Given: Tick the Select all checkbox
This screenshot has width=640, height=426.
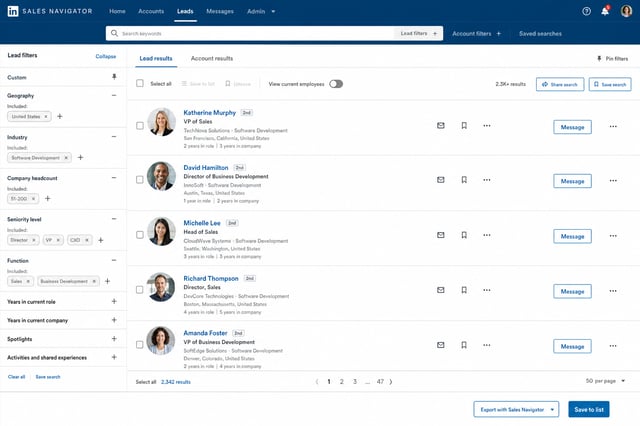Looking at the screenshot, I should 140,83.
